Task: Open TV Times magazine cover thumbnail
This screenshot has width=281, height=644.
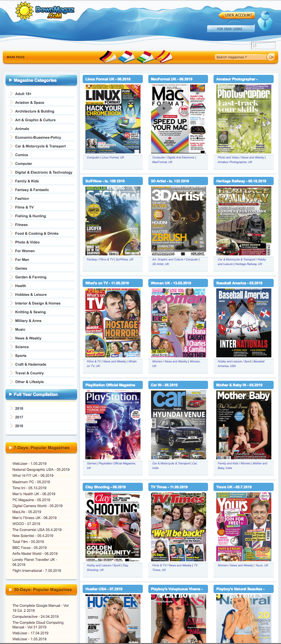Action: (179, 527)
